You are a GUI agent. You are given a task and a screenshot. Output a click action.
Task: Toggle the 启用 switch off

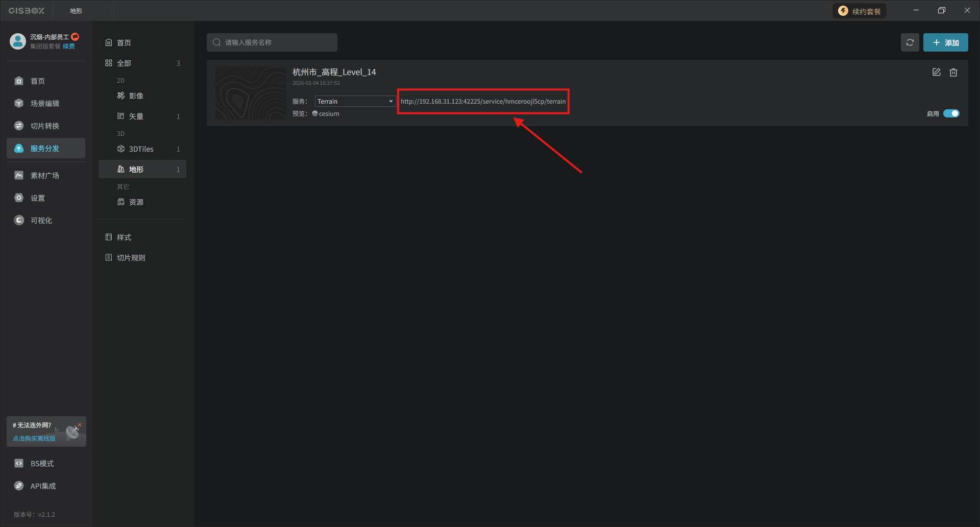pos(951,113)
